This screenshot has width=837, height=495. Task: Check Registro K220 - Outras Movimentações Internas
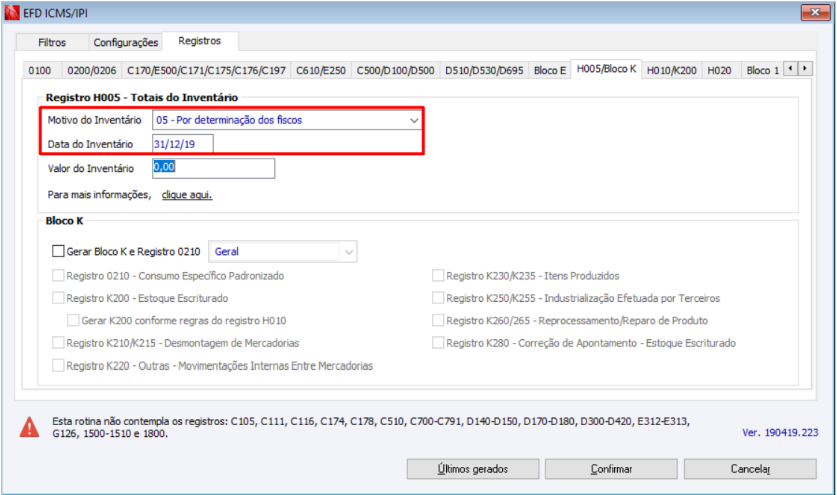(x=58, y=365)
